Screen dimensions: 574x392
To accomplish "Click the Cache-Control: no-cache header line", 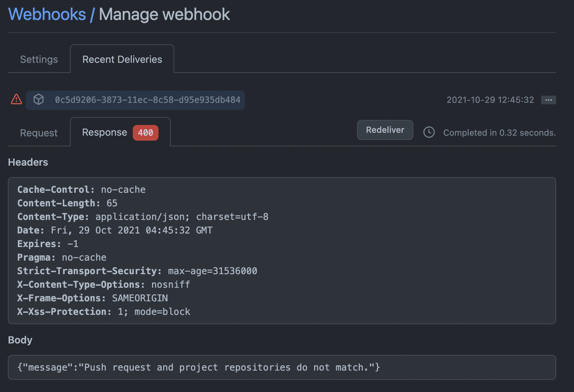I will (81, 190).
